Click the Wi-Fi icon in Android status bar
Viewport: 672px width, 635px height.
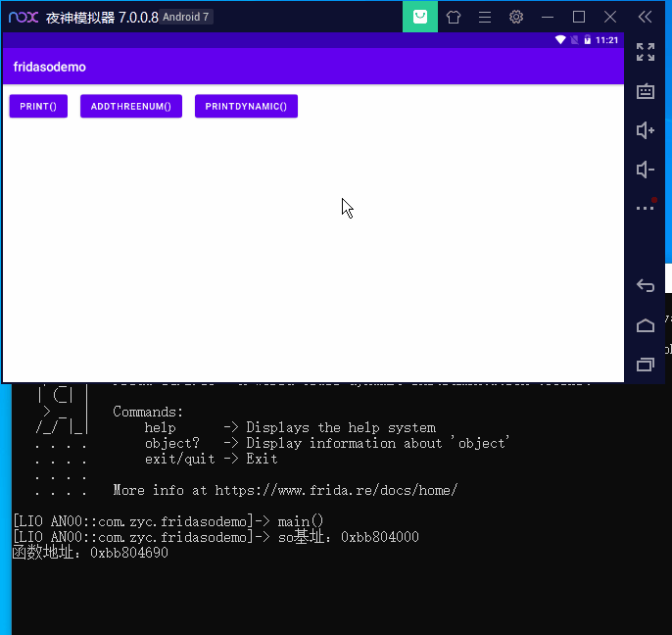(x=560, y=40)
